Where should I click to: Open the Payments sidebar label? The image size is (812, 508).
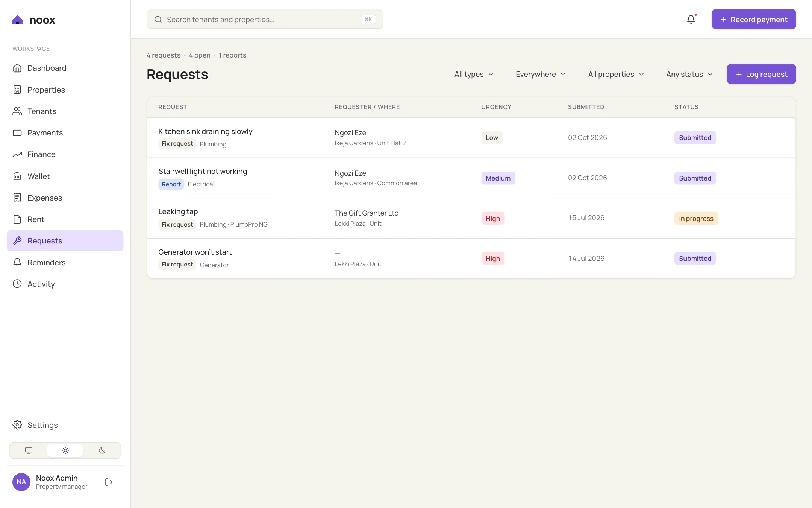tap(45, 133)
